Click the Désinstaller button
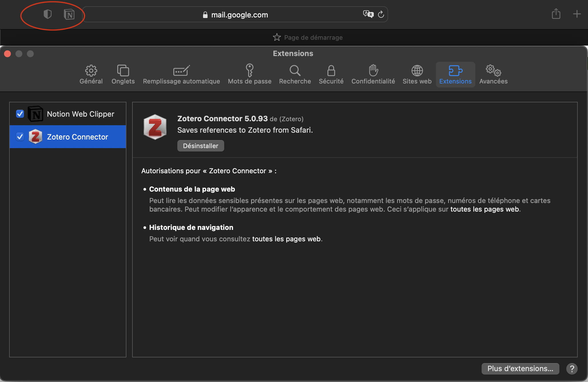Viewport: 588px width, 382px height. pyautogui.click(x=200, y=146)
